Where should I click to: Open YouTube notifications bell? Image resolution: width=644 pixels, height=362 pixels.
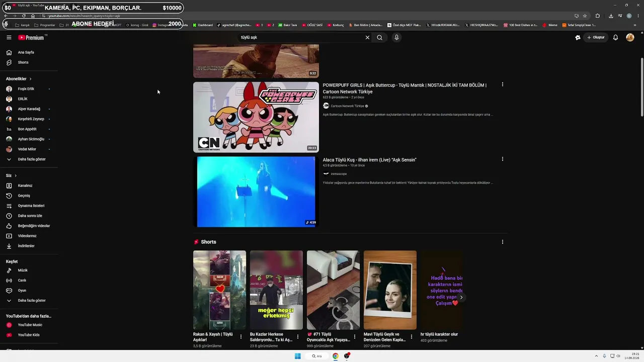tap(615, 37)
